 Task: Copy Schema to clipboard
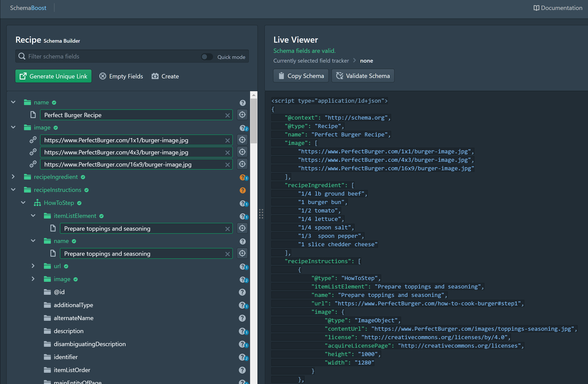tap(301, 76)
